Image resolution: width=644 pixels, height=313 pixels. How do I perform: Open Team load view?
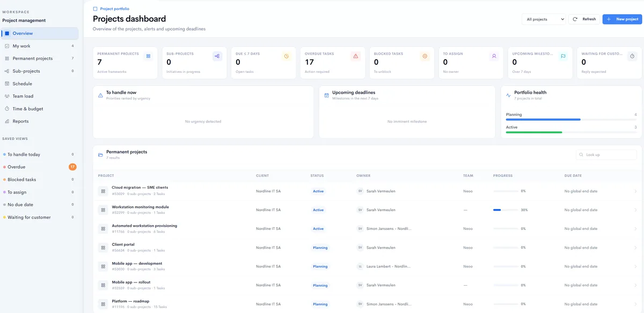point(40,96)
